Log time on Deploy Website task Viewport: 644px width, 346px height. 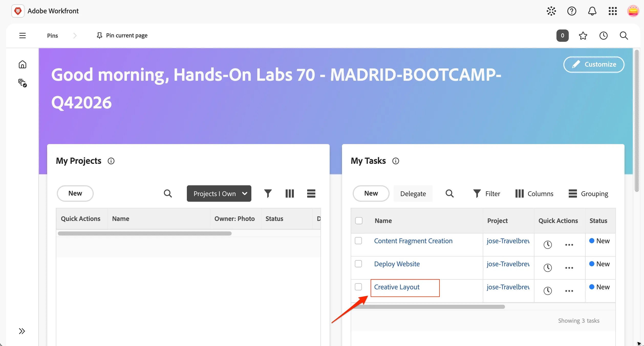(548, 268)
